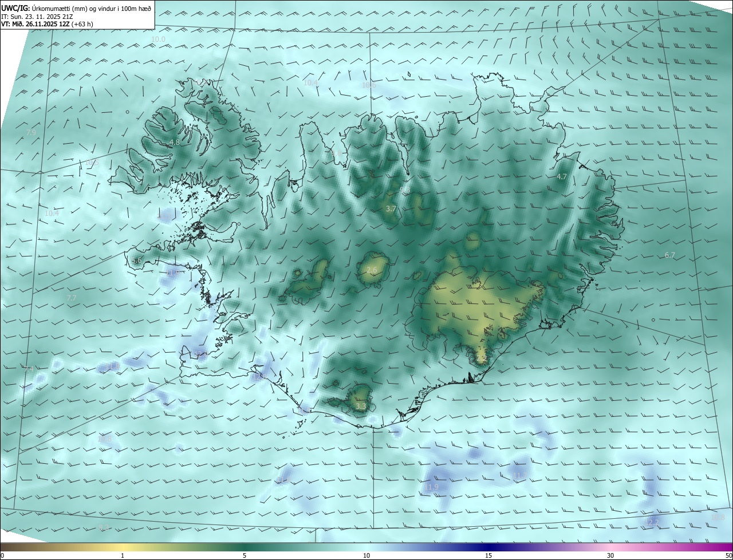Click the 5 tick on the color scale
This screenshot has width=733, height=560.
(245, 555)
